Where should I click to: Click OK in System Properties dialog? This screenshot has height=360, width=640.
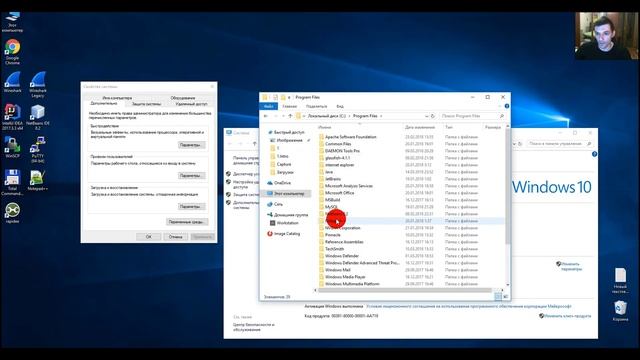[149, 237]
